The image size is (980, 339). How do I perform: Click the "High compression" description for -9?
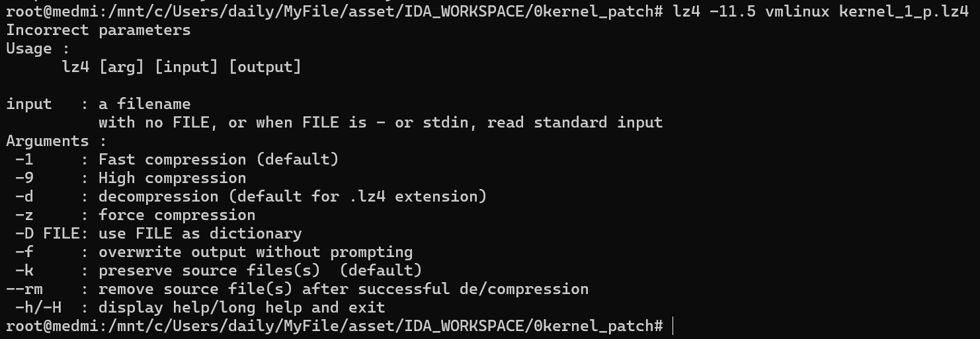click(172, 178)
